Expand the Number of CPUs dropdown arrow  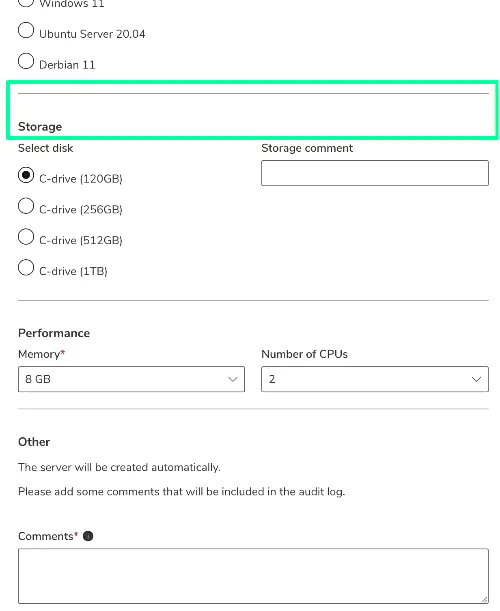(476, 379)
